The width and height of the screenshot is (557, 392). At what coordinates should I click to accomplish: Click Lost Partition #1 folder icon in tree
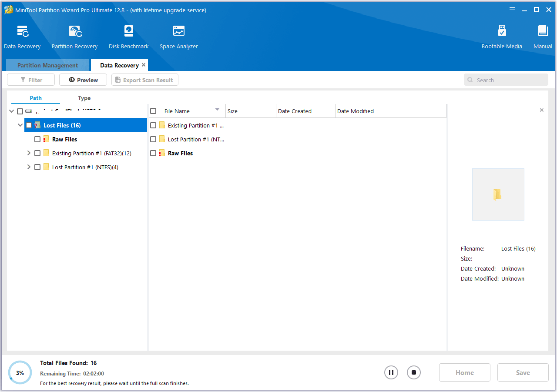(x=46, y=167)
